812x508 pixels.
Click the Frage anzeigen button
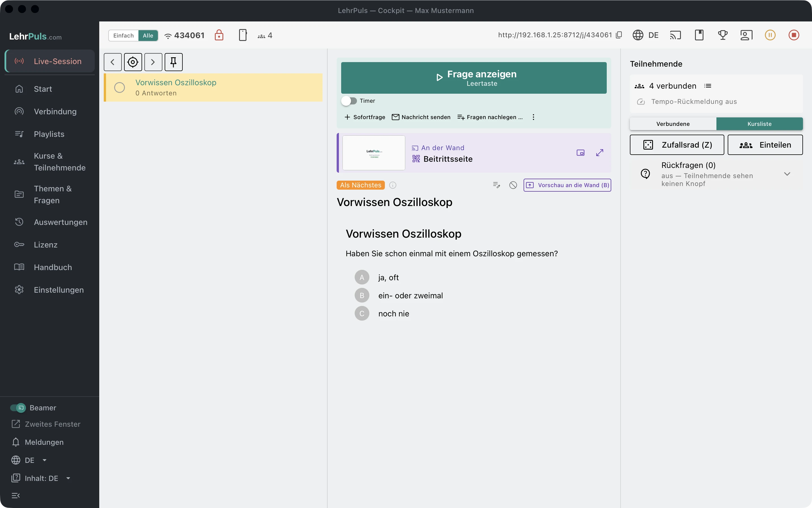(474, 78)
